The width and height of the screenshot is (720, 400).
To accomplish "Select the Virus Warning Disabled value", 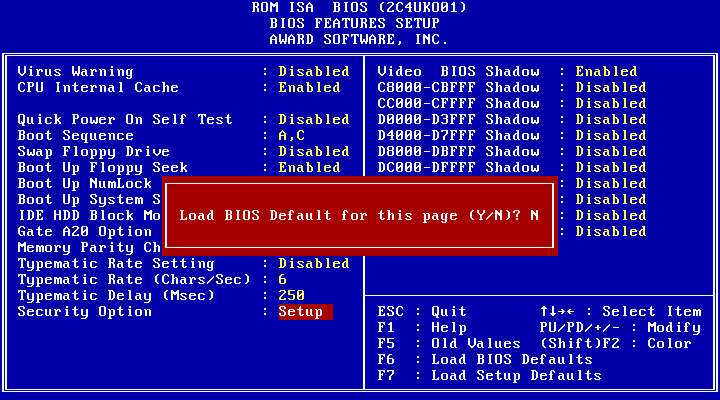I will tap(314, 72).
